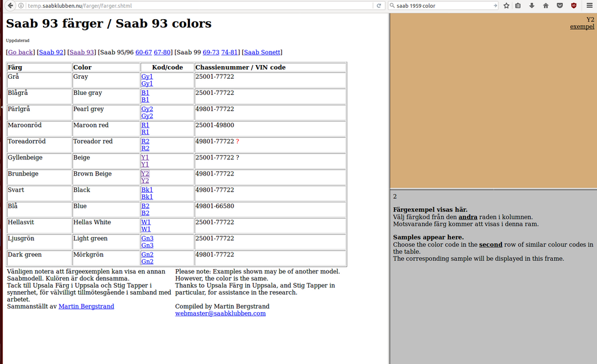Click upper B2 code for Blue

[145, 206]
